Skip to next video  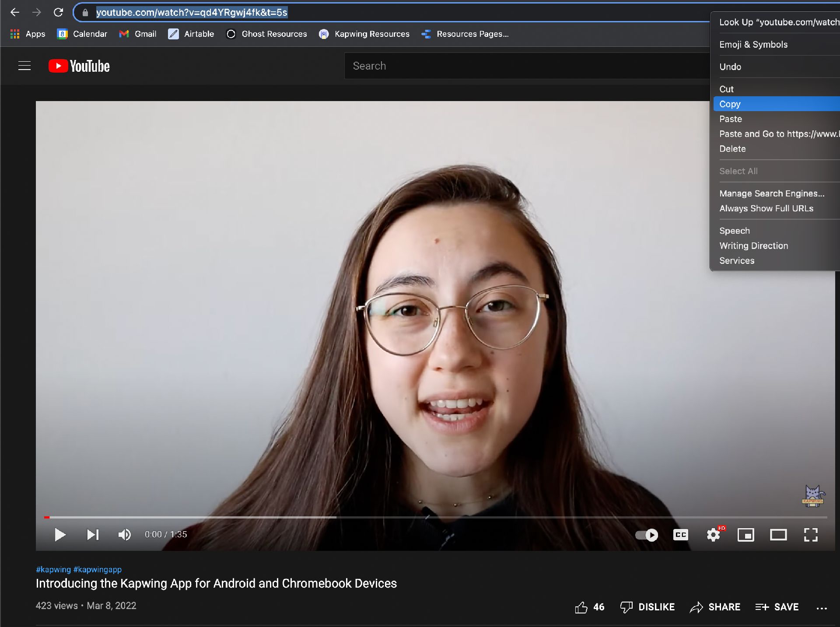[x=93, y=534]
